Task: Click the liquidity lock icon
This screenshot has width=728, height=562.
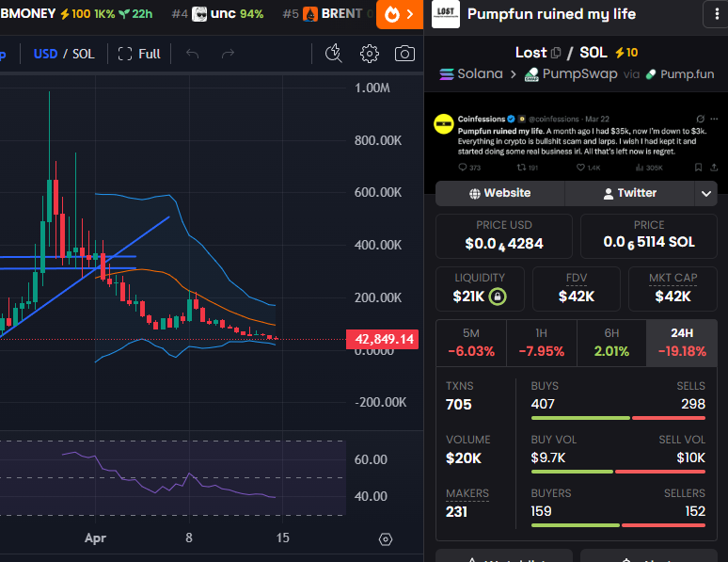Action: click(x=498, y=297)
